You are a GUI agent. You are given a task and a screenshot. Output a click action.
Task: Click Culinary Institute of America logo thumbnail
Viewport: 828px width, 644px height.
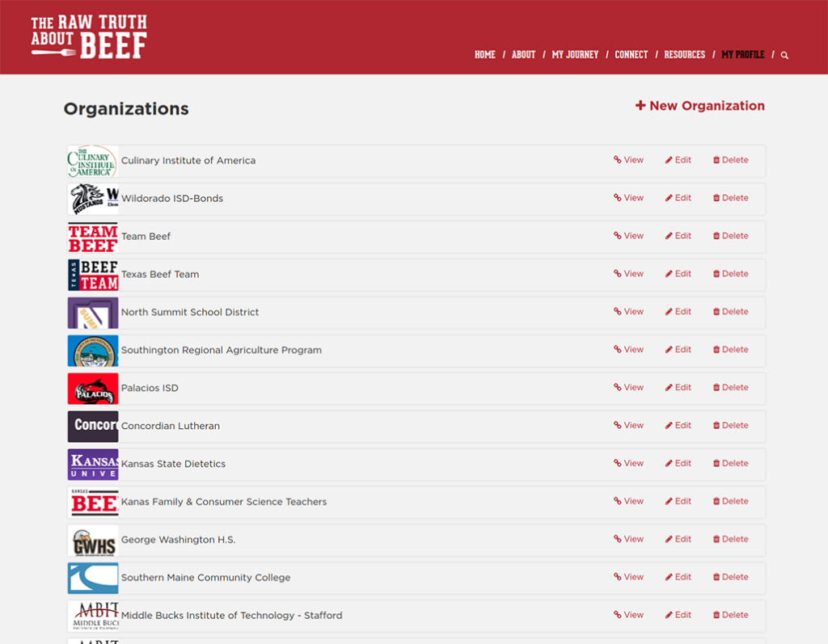pos(93,161)
